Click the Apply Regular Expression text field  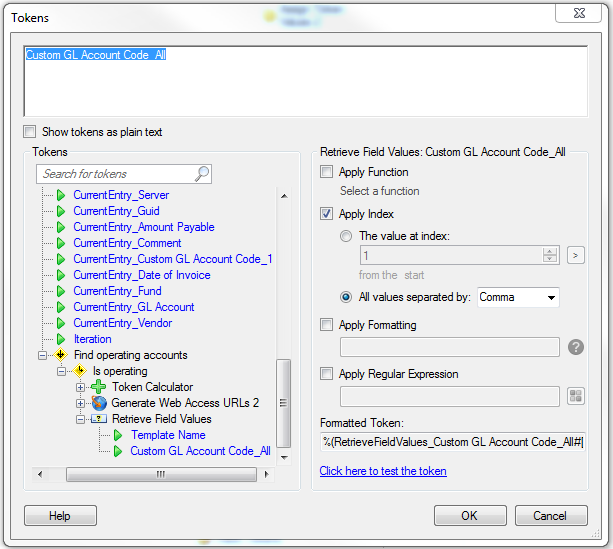[x=450, y=396]
